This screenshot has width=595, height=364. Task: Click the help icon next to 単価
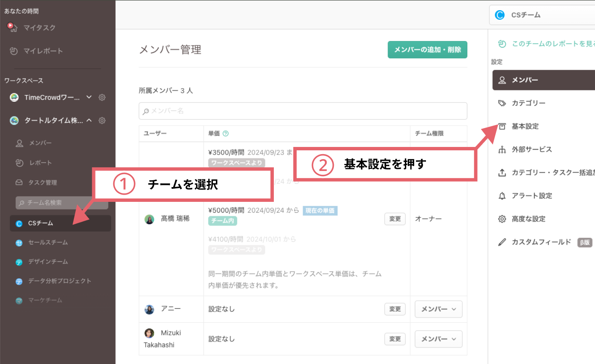pyautogui.click(x=226, y=133)
